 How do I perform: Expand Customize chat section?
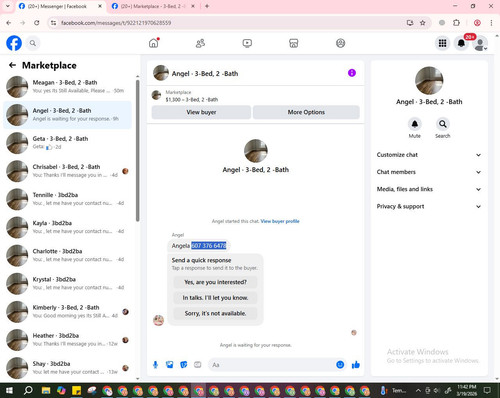coord(429,155)
